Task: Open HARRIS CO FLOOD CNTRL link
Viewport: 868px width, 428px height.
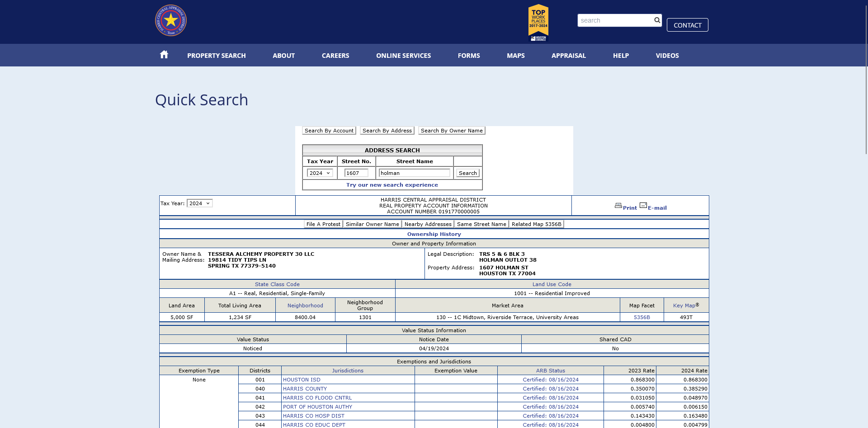Action: pyautogui.click(x=317, y=398)
